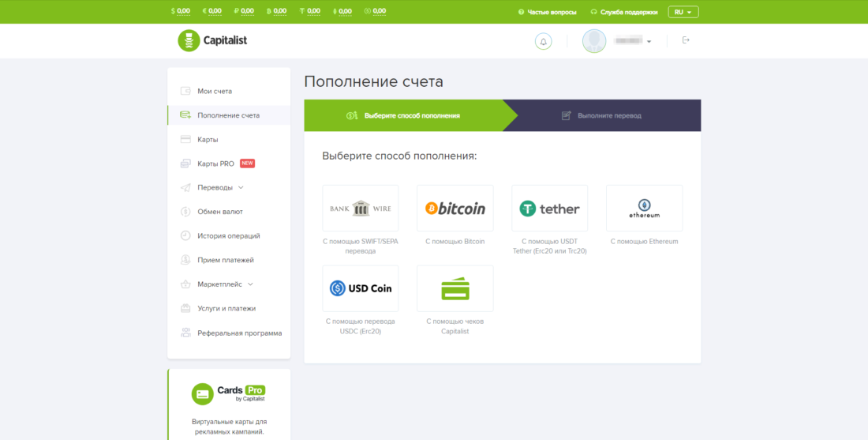Open the user profile dropdown
This screenshot has width=868, height=440.
pyautogui.click(x=618, y=41)
